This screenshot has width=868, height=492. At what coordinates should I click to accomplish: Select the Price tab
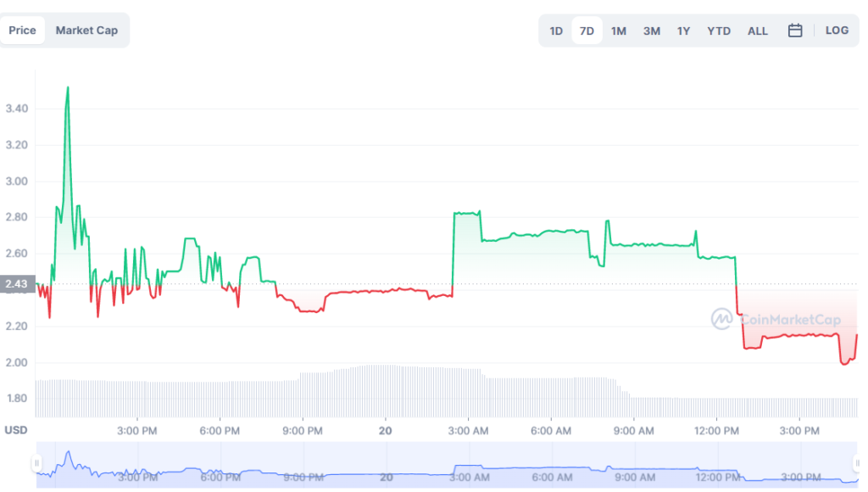23,30
